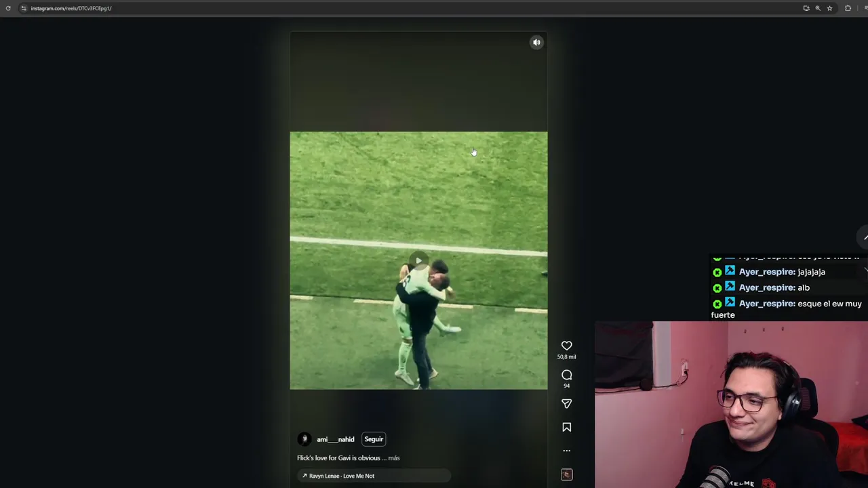868x488 pixels.
Task: Open the browser extensions puzzle icon
Action: [848, 8]
